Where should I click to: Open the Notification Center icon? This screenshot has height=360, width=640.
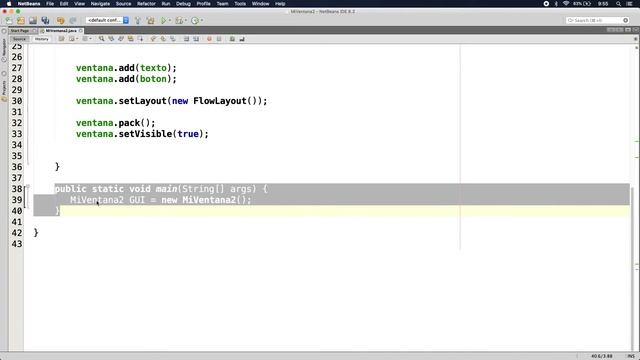click(629, 4)
